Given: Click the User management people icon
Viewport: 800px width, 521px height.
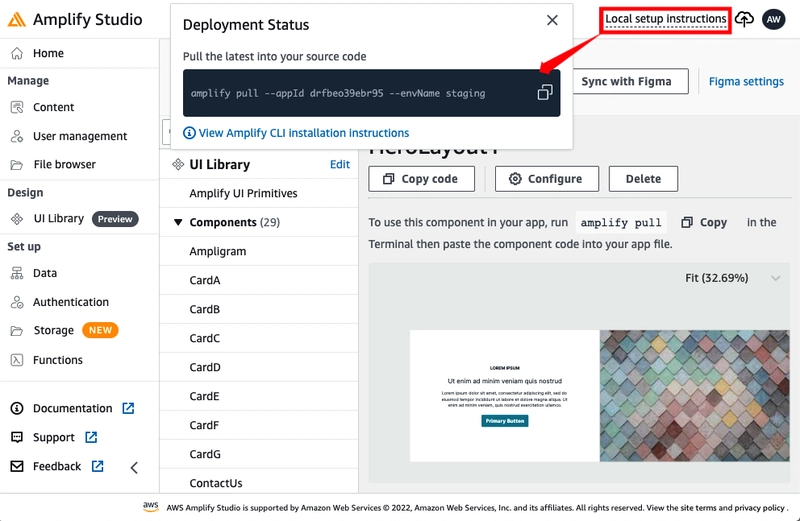Looking at the screenshot, I should 17,136.
